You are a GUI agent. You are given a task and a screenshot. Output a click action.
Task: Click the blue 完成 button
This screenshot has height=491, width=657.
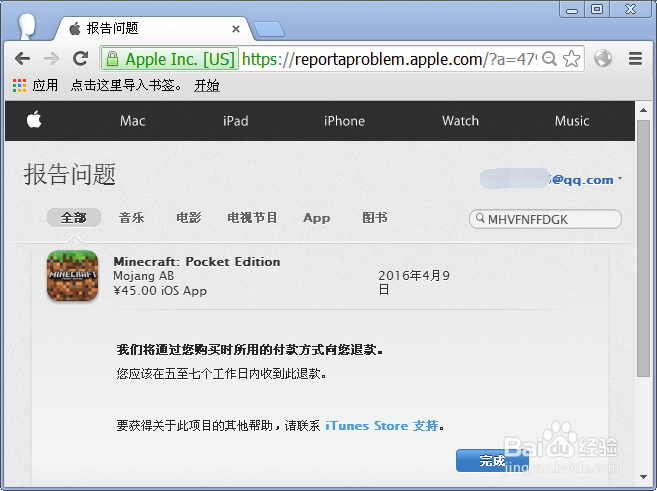point(492,460)
